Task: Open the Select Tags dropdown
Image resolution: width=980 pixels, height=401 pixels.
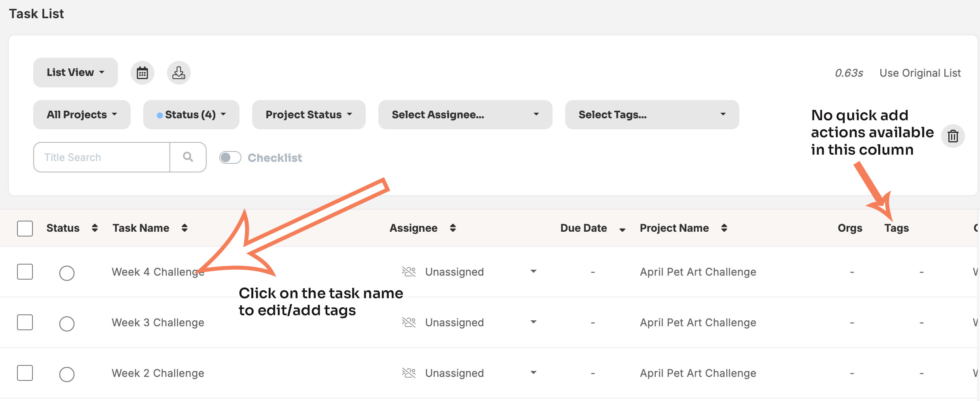Action: (x=652, y=115)
